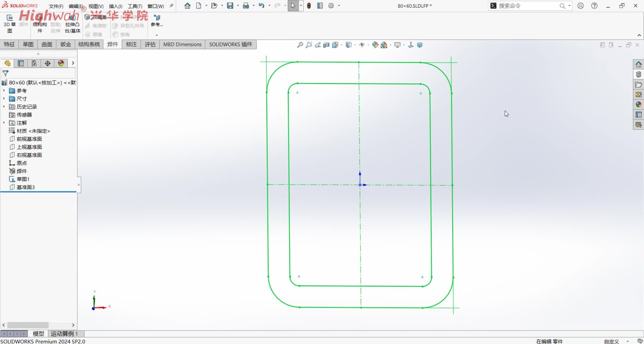Switch to 运动算例 1 tab

point(64,333)
